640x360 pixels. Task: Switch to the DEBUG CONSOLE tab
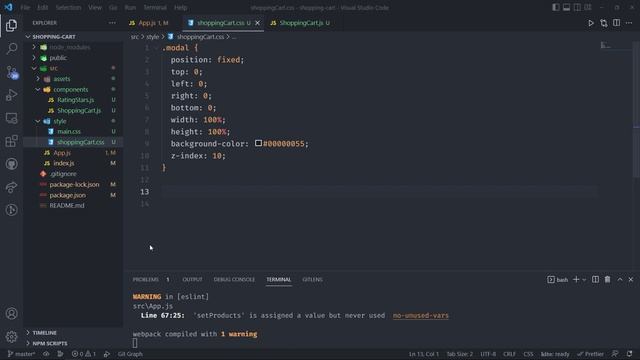point(234,280)
